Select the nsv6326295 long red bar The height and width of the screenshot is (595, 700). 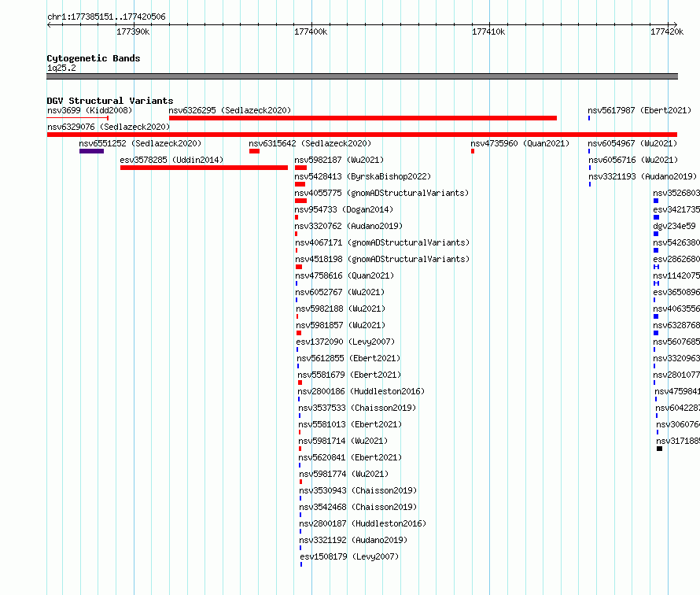[363, 118]
